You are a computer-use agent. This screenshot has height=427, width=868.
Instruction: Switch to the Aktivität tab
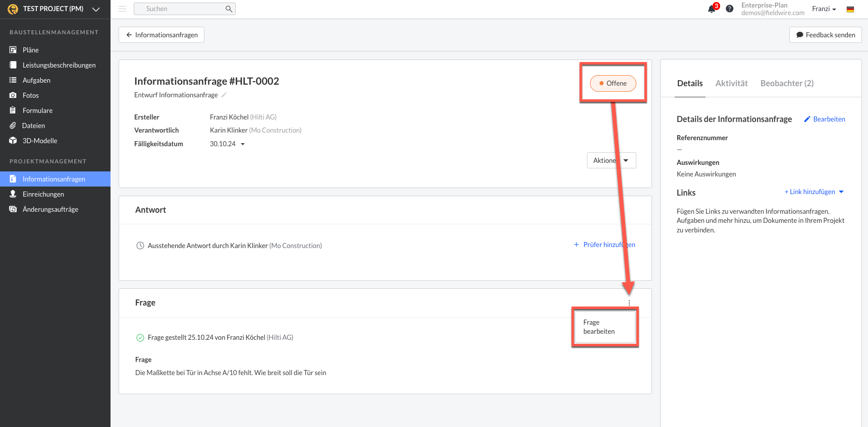(731, 83)
